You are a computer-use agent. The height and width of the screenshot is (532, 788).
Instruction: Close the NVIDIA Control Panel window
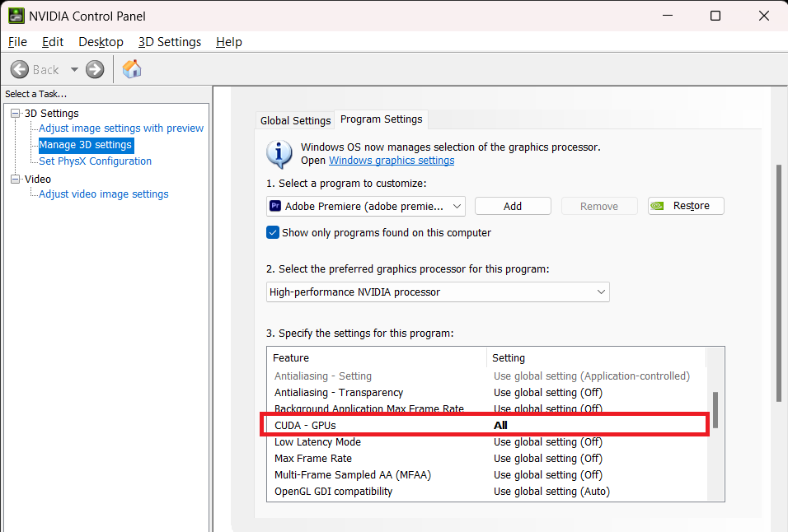click(x=764, y=16)
